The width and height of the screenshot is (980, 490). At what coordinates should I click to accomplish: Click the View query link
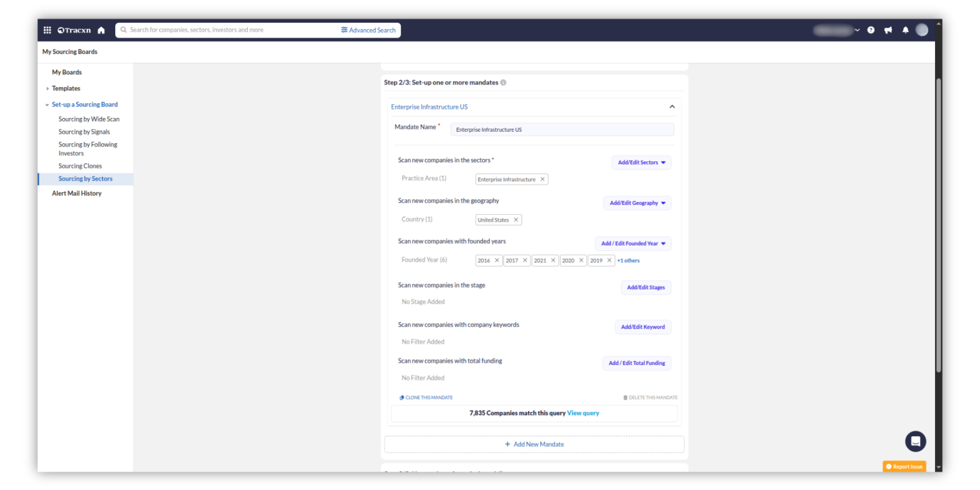(x=583, y=413)
